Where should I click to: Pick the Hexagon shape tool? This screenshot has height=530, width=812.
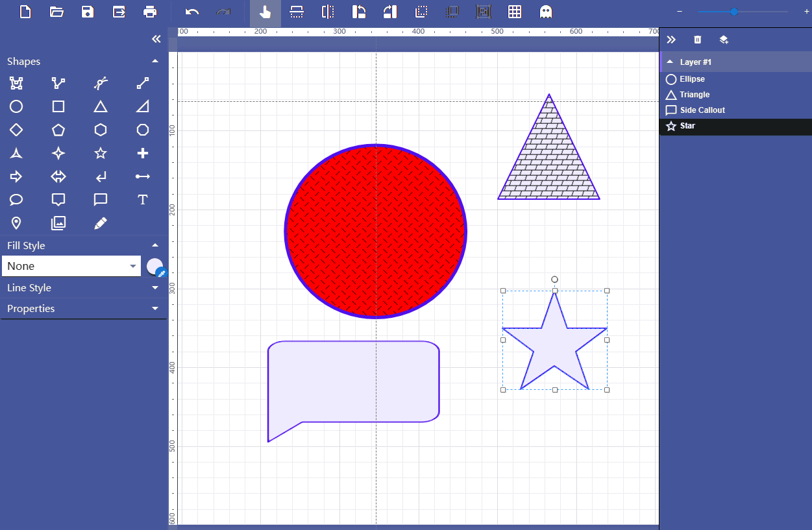click(x=101, y=130)
